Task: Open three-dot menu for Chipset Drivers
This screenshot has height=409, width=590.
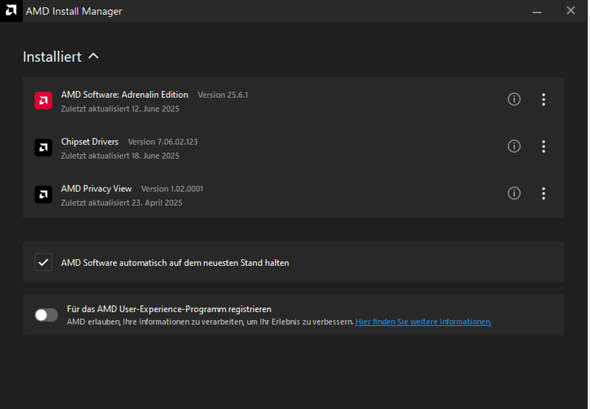Action: click(543, 146)
